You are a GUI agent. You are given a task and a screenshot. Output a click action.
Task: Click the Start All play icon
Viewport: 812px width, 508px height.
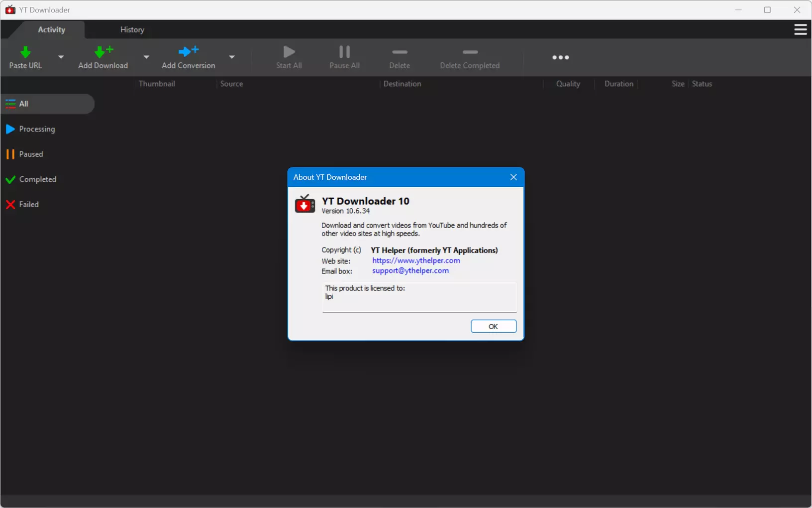(x=289, y=51)
